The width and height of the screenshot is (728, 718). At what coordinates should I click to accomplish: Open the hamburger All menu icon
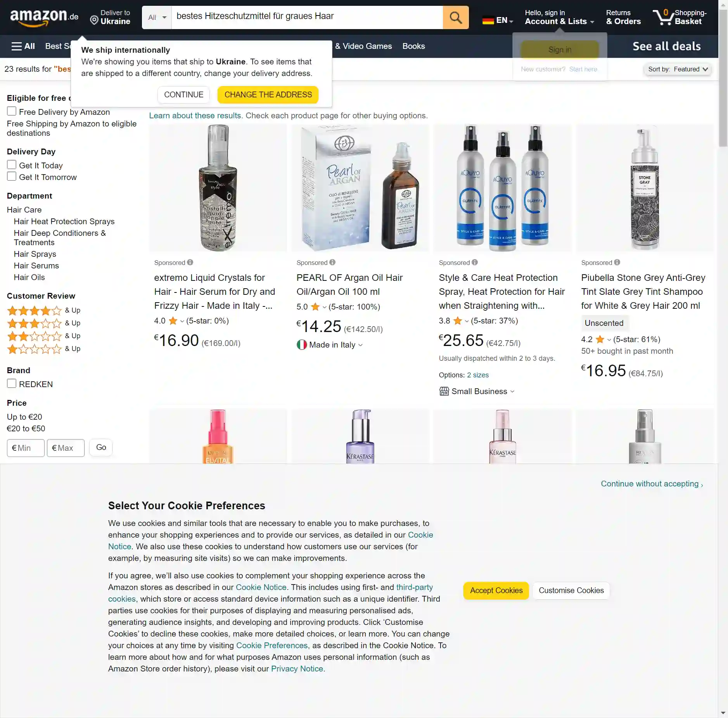16,46
